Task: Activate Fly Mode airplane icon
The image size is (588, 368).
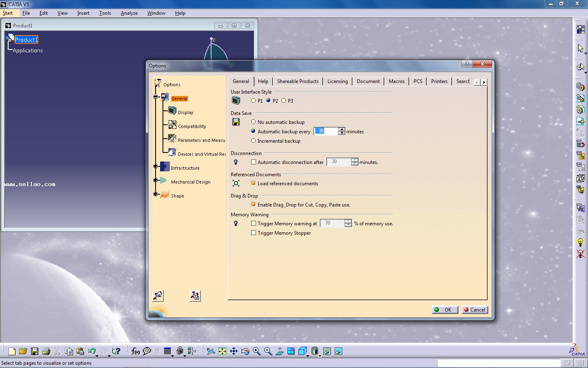Action: tap(211, 351)
